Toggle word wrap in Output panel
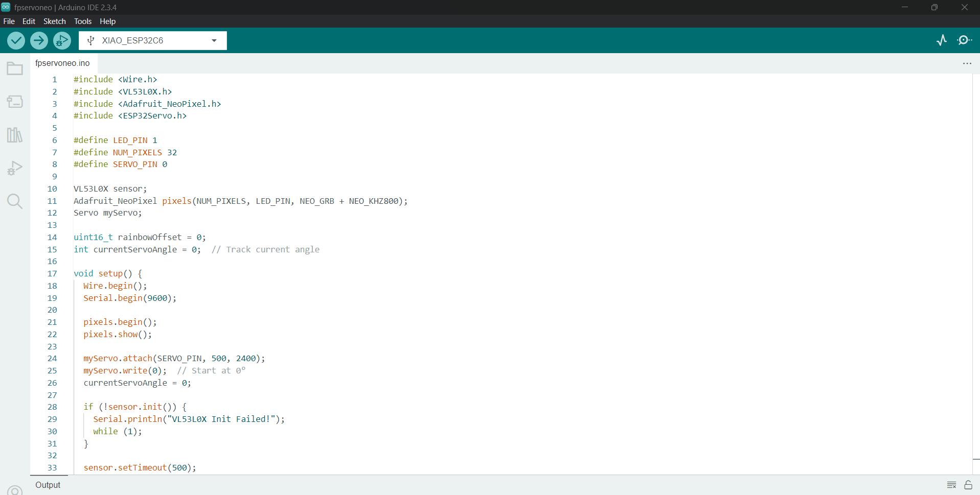Screen dimensions: 980x495 tap(951, 485)
